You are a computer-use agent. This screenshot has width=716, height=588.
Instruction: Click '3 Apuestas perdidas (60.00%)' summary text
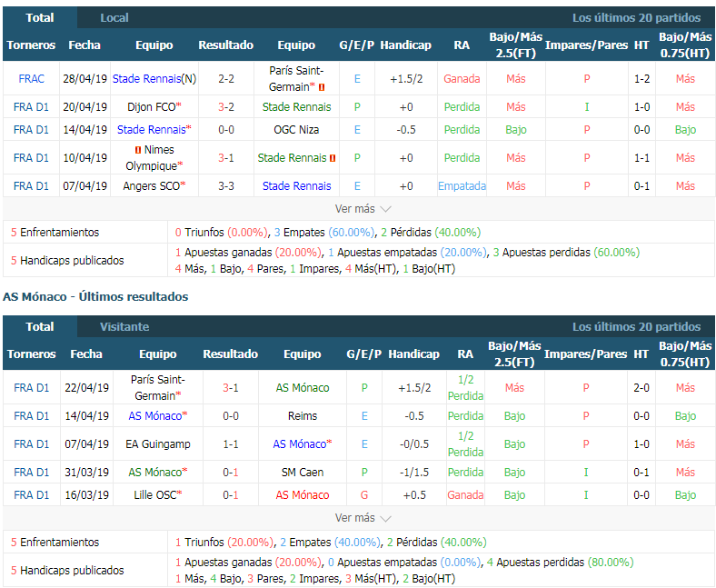click(x=566, y=253)
